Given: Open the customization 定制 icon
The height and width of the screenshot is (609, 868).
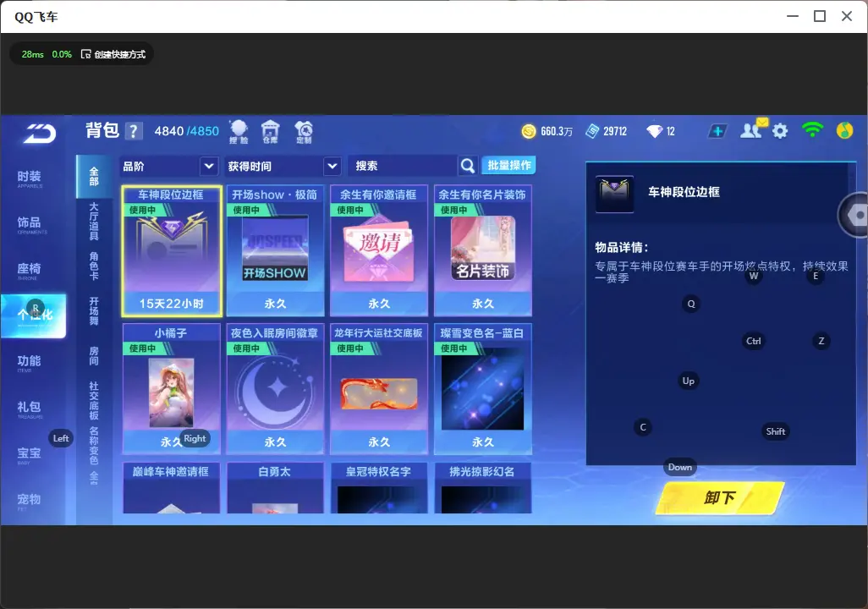Looking at the screenshot, I should point(304,132).
